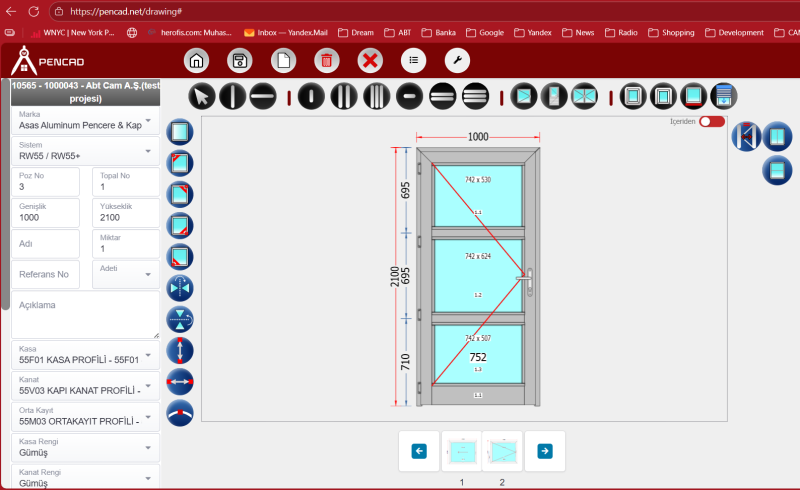This screenshot has width=800, height=490.
Task: Click the vertical red double-arrow icon
Action: pos(180,351)
